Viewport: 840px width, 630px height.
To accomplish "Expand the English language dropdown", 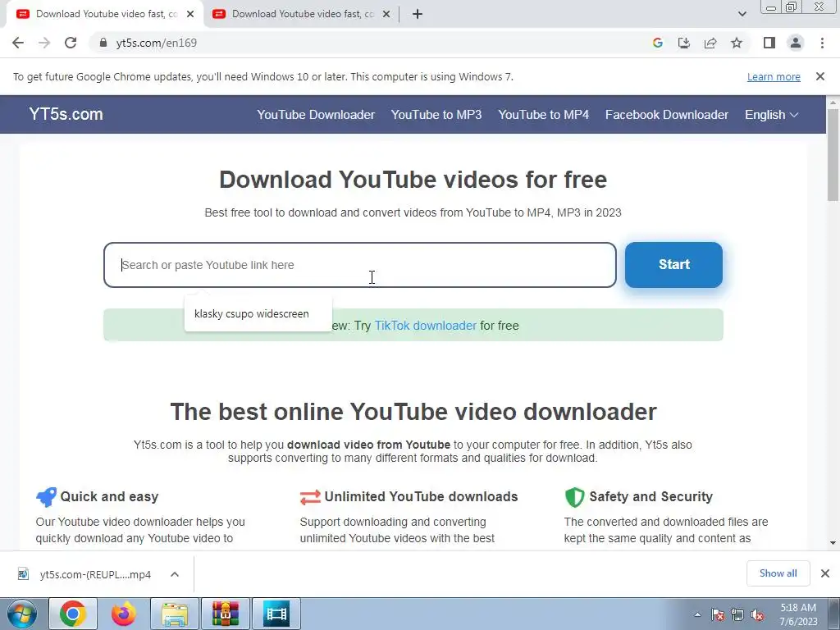I will tap(771, 115).
